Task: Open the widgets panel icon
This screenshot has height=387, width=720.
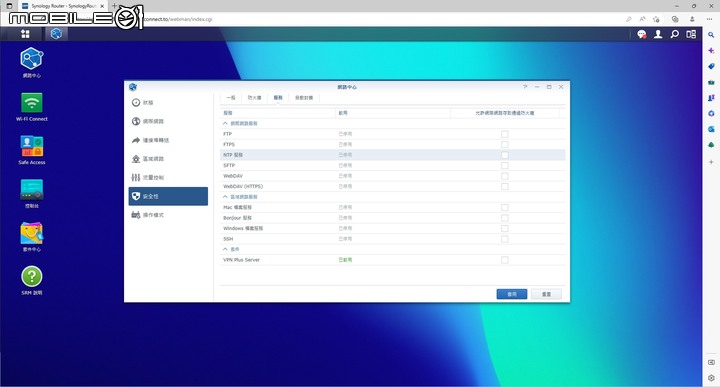Action: point(691,34)
